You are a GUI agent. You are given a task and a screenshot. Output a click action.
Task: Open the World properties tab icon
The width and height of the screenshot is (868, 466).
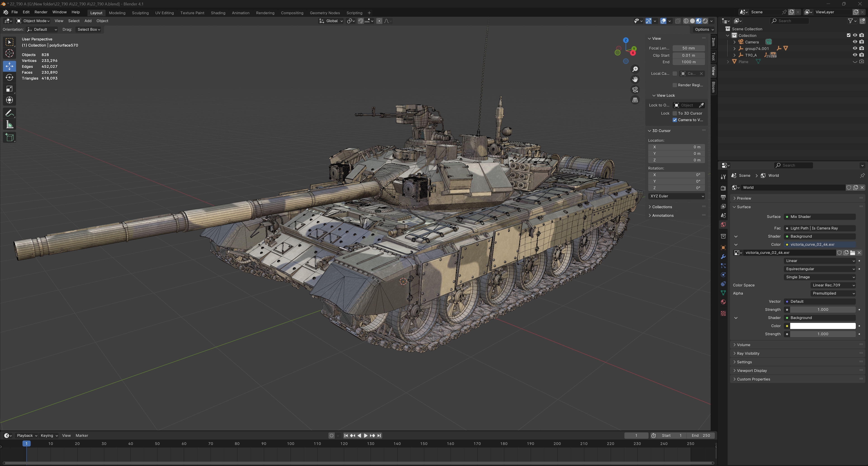tap(723, 224)
